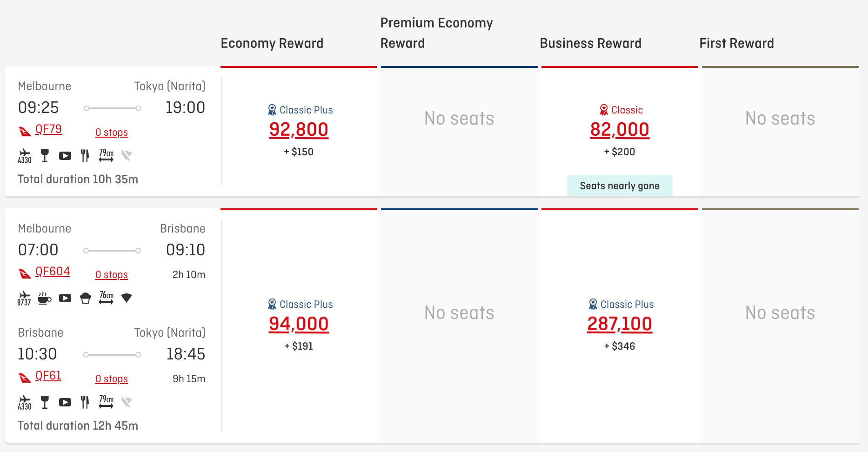
Task: Click the muffin snack icon on QF604
Action: pos(86,298)
